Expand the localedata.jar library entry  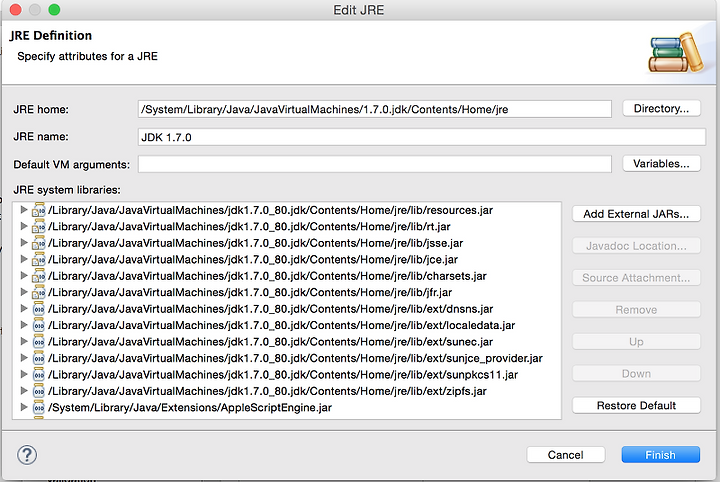pos(24,325)
